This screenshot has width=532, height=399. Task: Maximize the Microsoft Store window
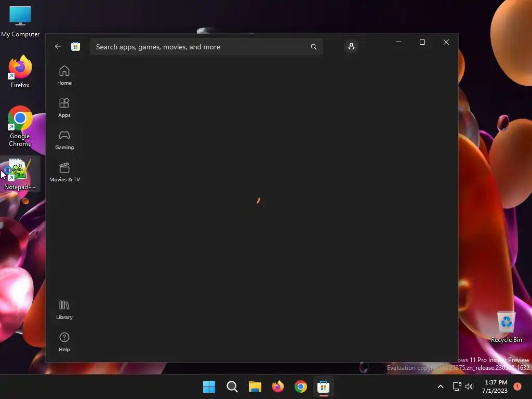[422, 42]
